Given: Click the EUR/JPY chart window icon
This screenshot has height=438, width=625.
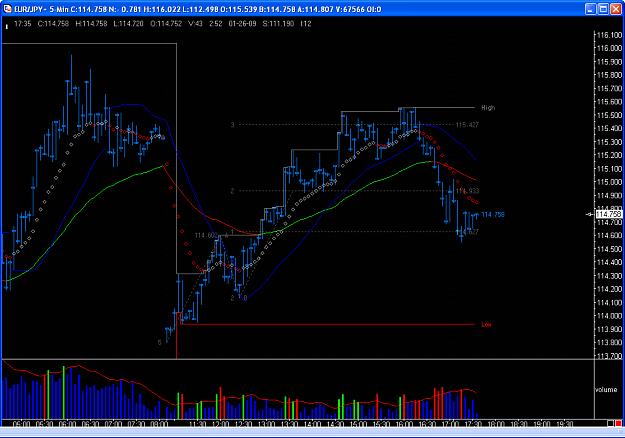Looking at the screenshot, I should pyautogui.click(x=8, y=9).
